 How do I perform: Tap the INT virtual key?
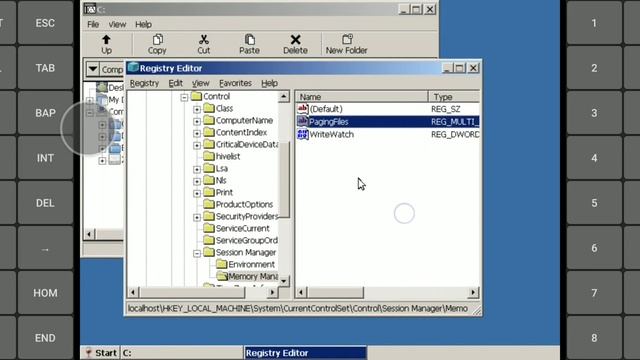tap(45, 158)
